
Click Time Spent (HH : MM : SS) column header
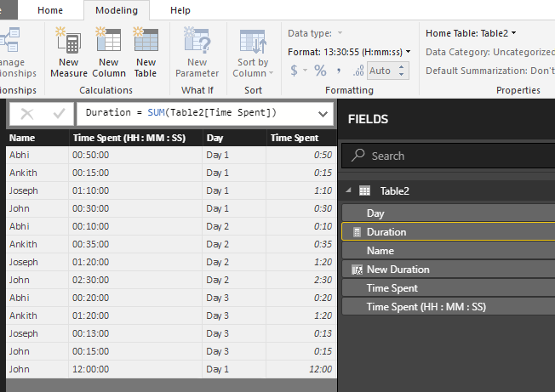coord(136,138)
